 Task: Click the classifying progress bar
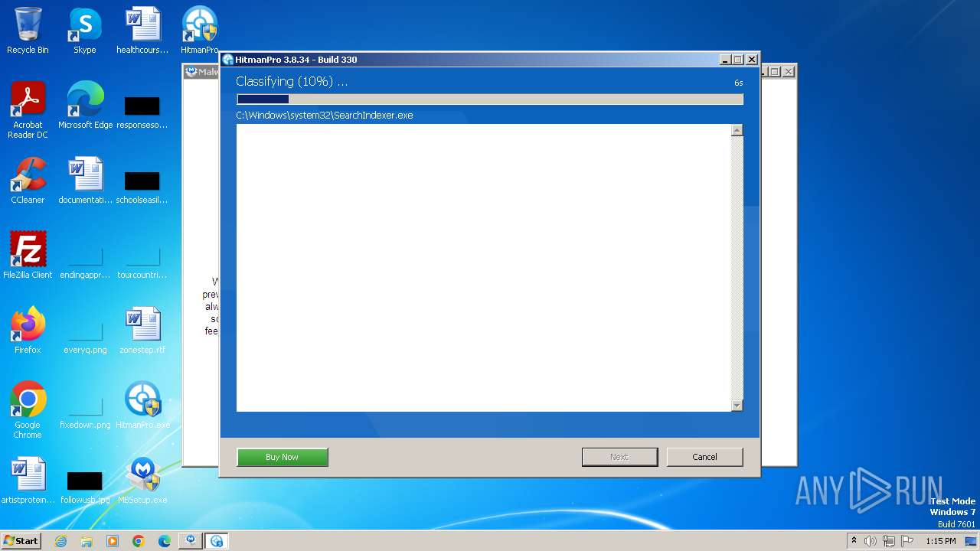tap(490, 99)
